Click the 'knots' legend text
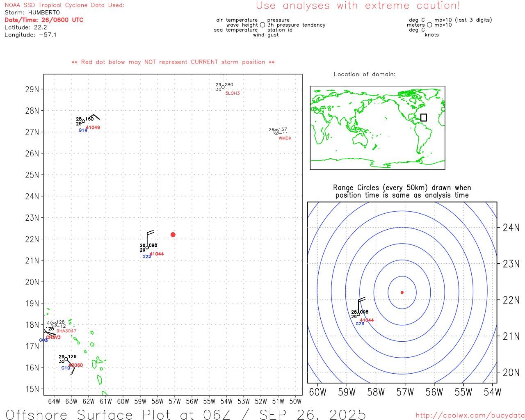525x420 pixels. (432, 35)
